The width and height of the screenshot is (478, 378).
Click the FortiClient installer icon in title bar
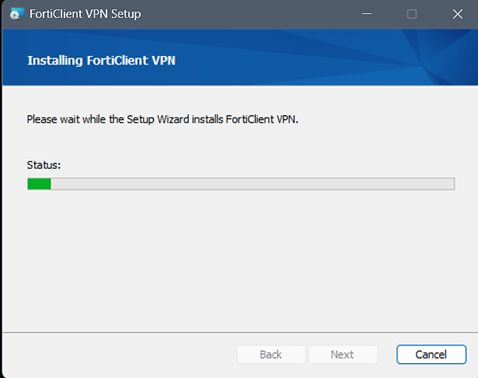16,14
